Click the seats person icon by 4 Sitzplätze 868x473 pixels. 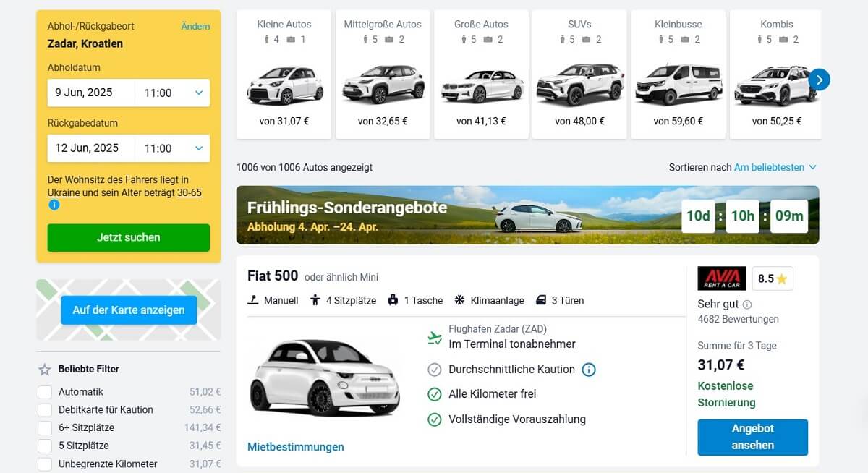point(315,300)
